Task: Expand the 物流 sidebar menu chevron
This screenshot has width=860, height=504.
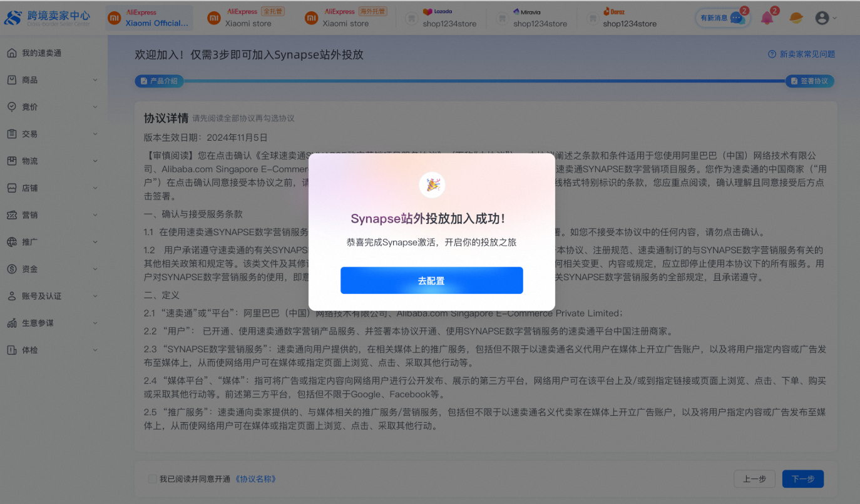Action: coord(95,161)
